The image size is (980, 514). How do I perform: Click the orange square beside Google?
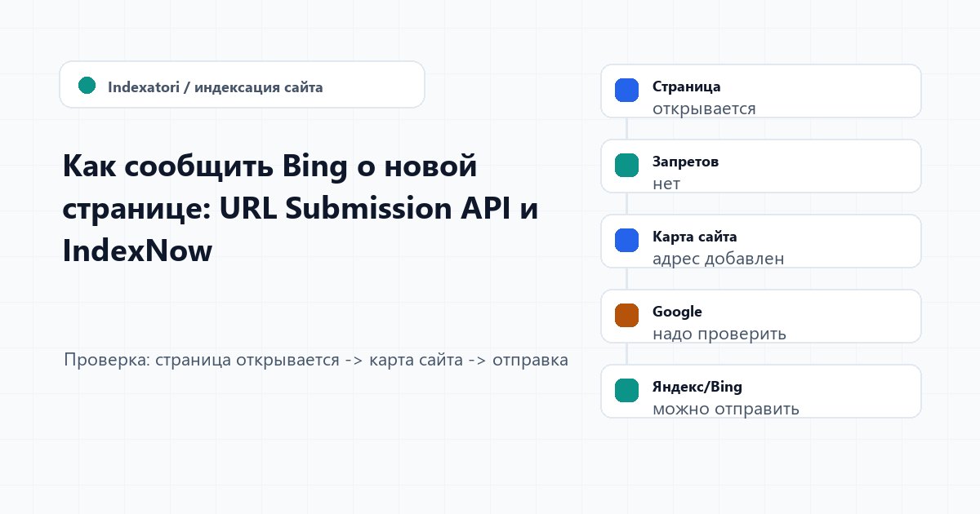626,316
